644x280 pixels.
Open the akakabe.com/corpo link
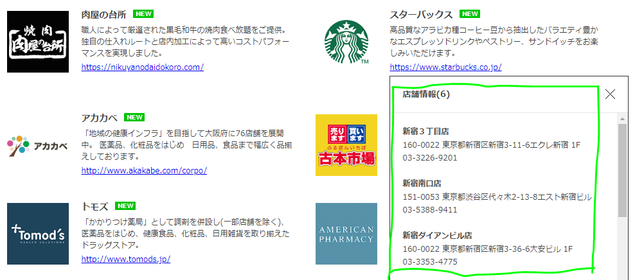coord(144,170)
